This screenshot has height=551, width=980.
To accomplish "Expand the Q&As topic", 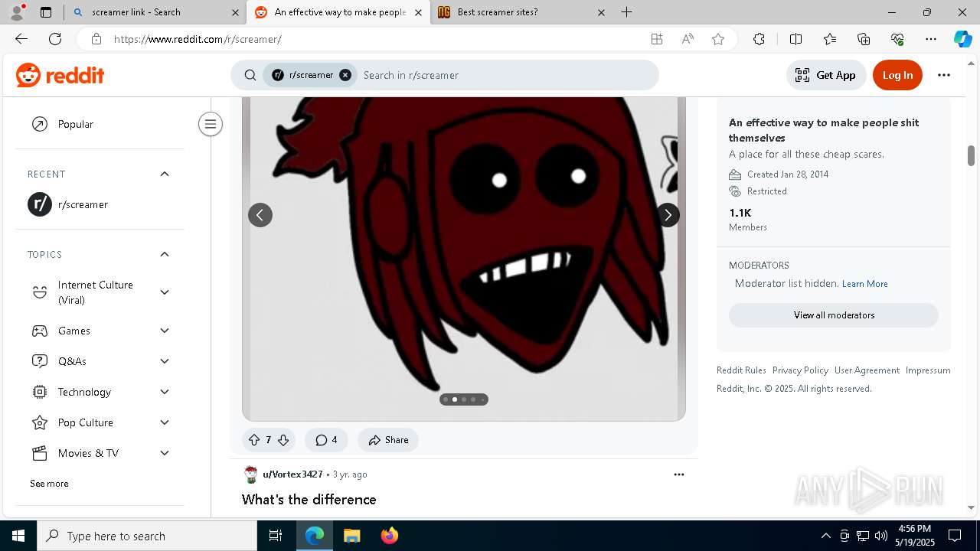I will click(165, 361).
